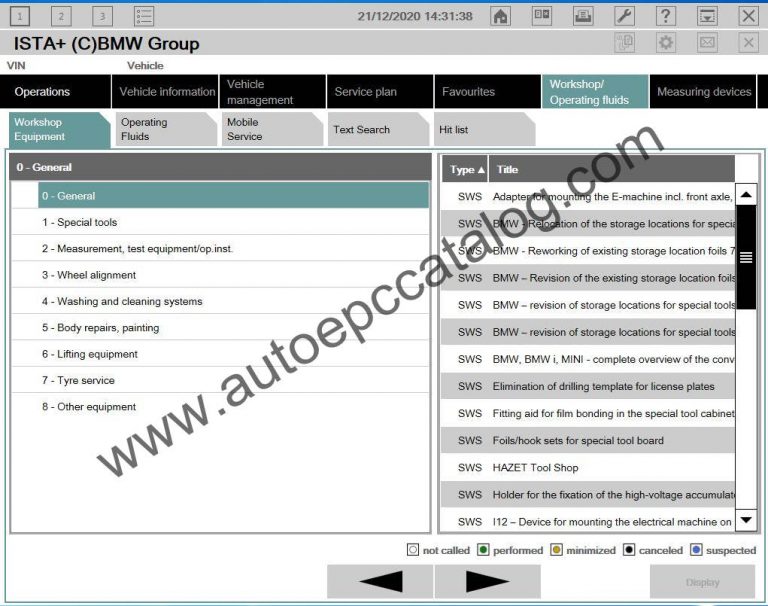Click the green 'performed' legend indicator
The height and width of the screenshot is (606, 768).
(x=483, y=550)
